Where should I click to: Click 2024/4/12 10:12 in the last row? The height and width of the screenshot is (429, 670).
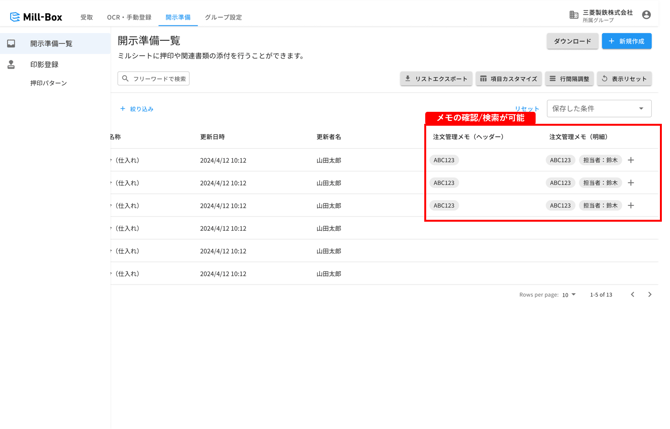(x=223, y=274)
